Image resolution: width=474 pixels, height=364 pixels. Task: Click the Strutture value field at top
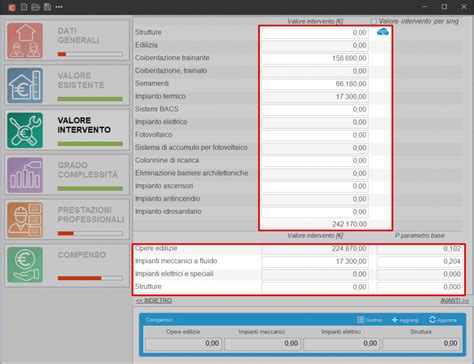pyautogui.click(x=315, y=33)
